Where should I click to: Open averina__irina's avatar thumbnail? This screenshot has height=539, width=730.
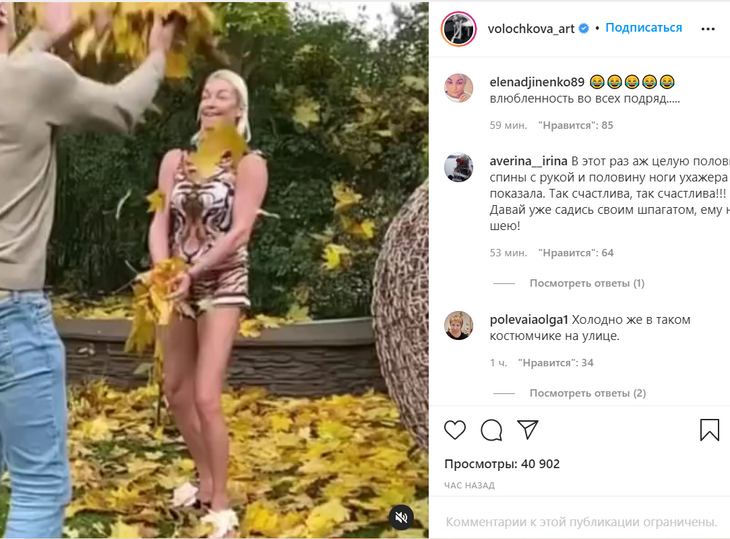coord(458,167)
